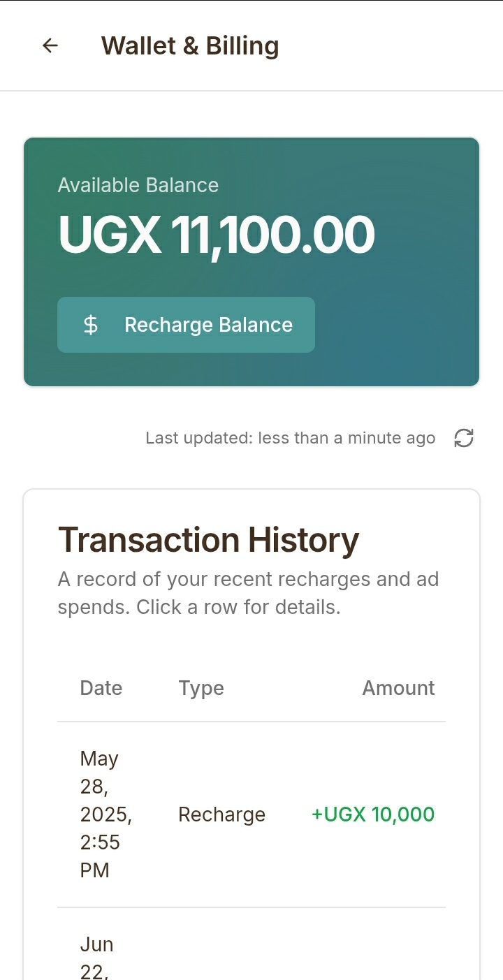Screen dimensions: 503x980
Task: Open the Jun 22 transaction row
Action: [x=251, y=957]
